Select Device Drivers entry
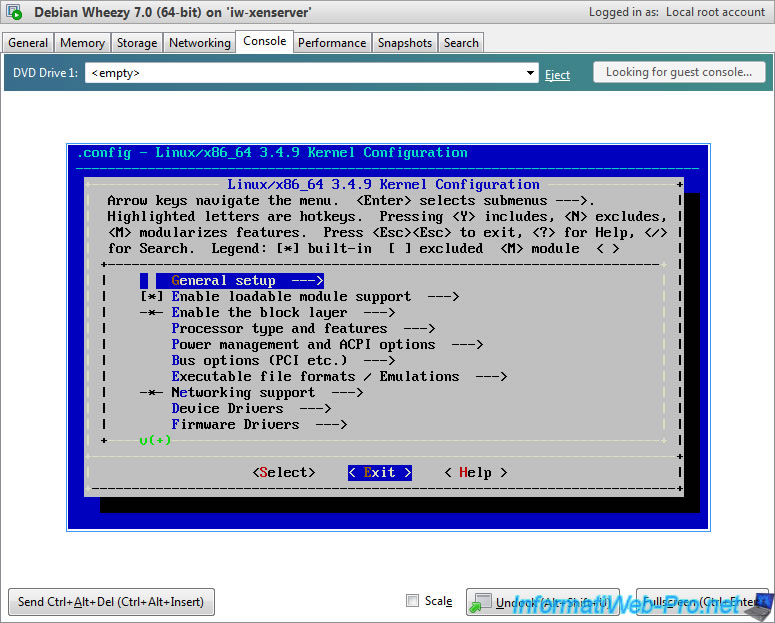Viewport: 775px width, 623px height. 251,408
